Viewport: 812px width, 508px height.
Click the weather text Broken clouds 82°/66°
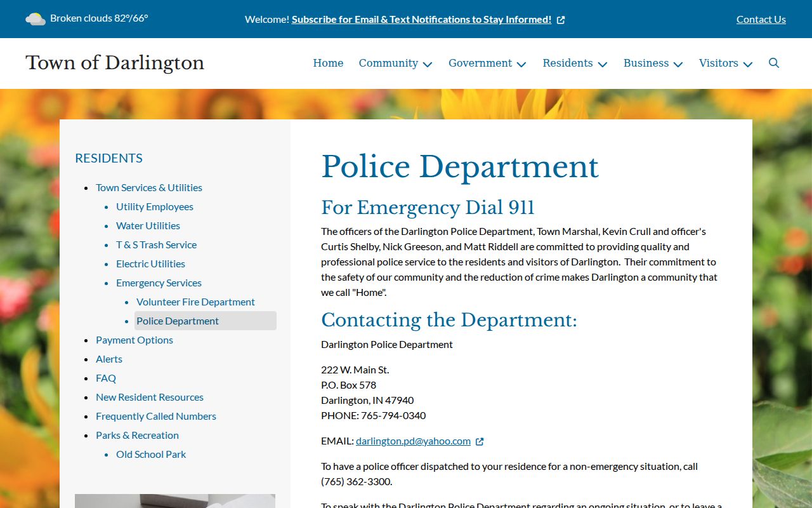(x=99, y=18)
